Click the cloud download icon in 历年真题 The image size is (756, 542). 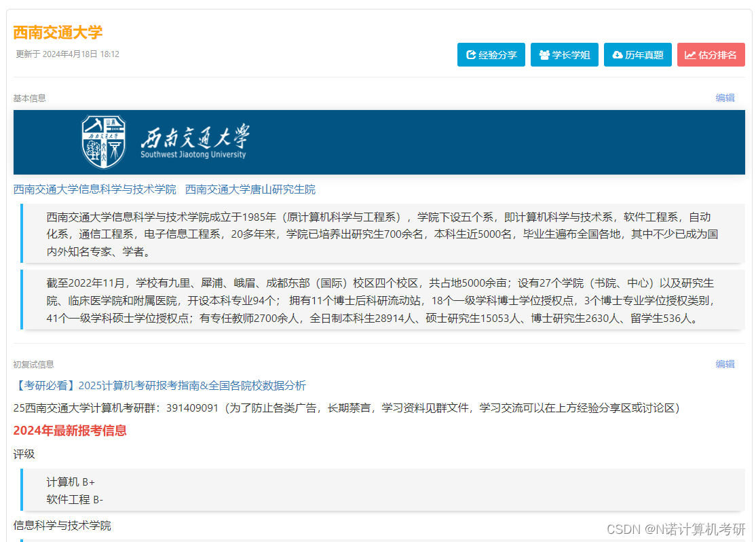[617, 55]
